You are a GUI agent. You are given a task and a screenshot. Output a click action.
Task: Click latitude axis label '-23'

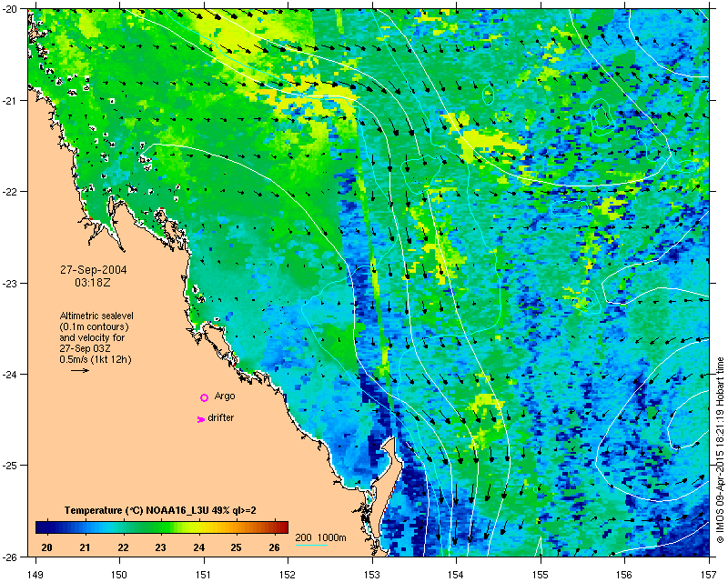(x=9, y=283)
